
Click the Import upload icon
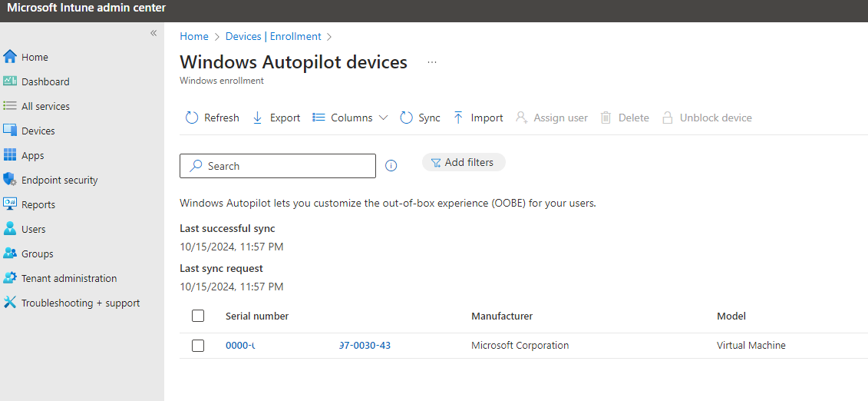pos(458,118)
